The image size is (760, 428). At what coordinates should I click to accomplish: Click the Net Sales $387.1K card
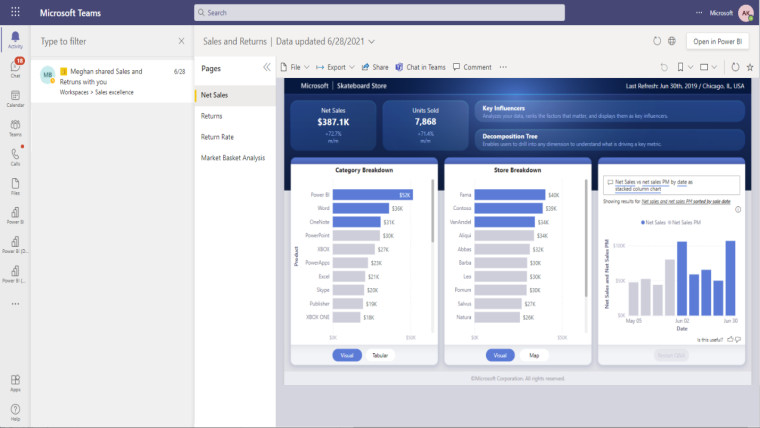click(333, 125)
